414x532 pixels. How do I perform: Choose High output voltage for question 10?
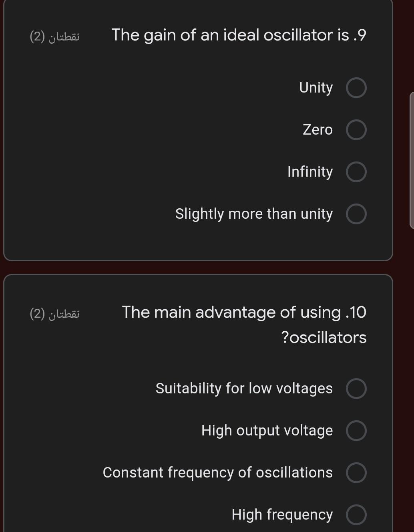(356, 431)
